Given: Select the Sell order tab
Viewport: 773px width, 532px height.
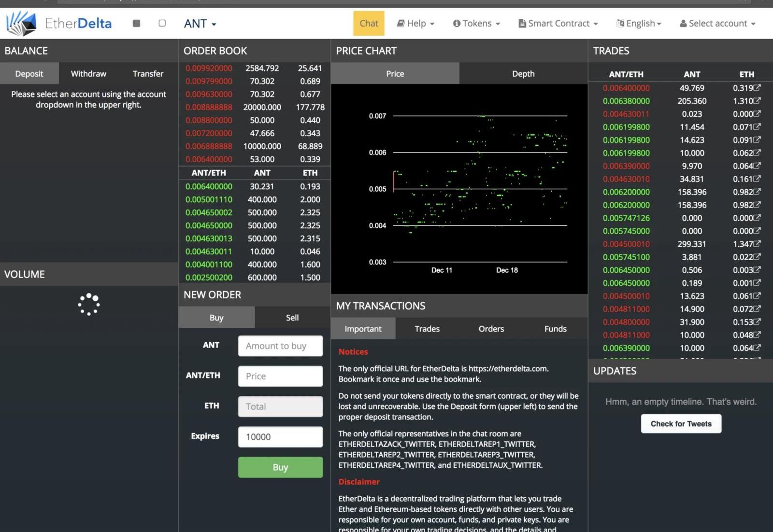Looking at the screenshot, I should (292, 317).
